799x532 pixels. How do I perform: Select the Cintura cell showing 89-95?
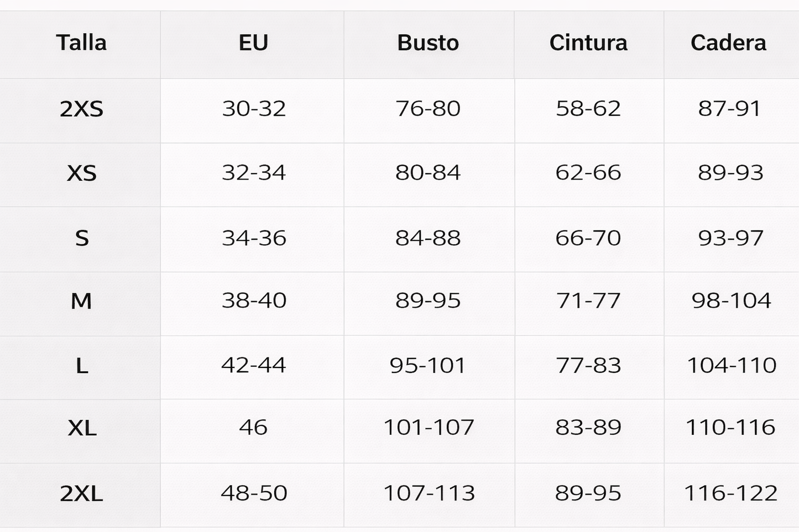[x=588, y=493]
